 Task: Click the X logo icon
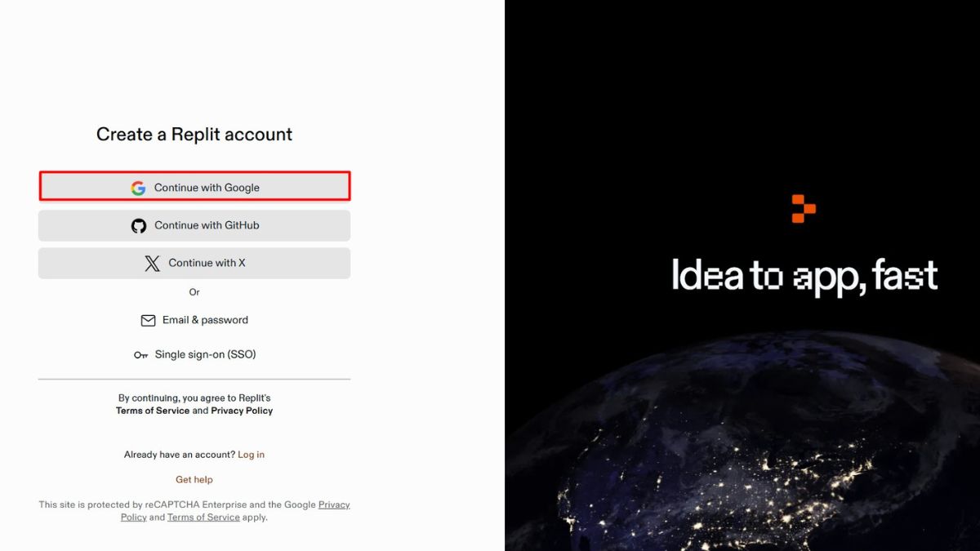(x=153, y=263)
